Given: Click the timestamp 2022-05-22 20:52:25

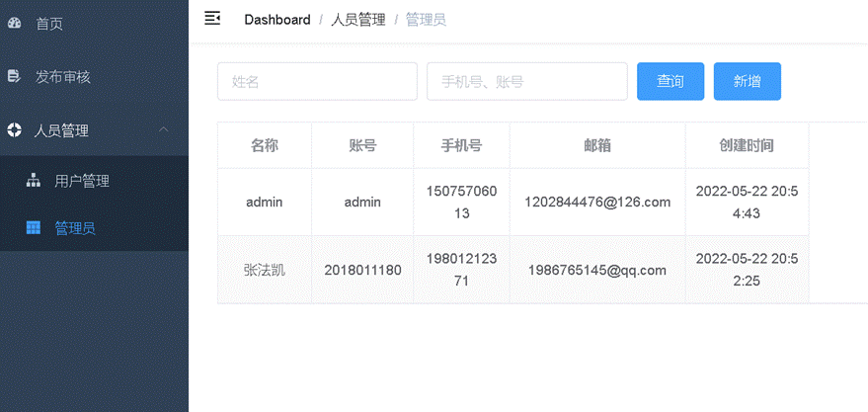Looking at the screenshot, I should 748,271.
